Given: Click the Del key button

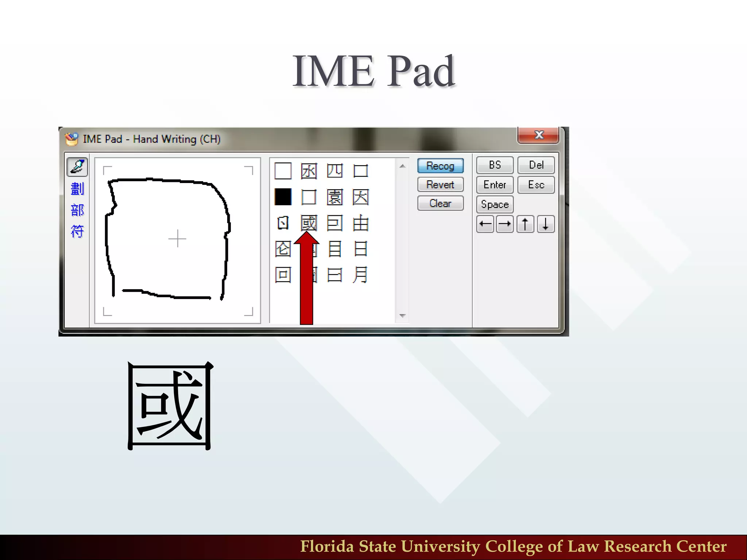Looking at the screenshot, I should [x=536, y=165].
